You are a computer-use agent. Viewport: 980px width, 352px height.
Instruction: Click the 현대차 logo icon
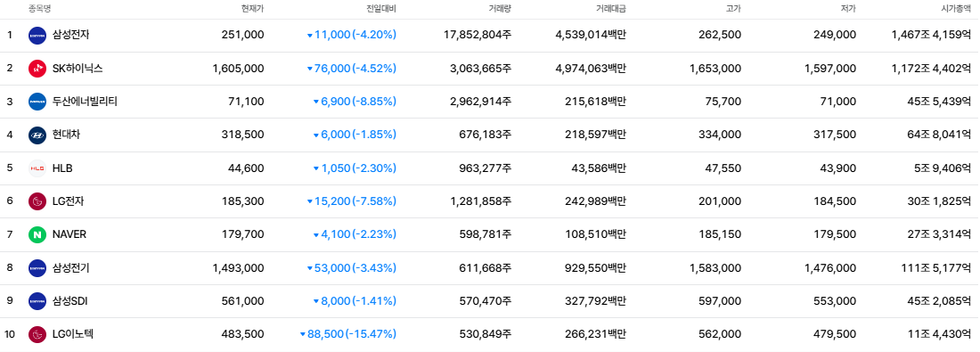click(x=37, y=135)
